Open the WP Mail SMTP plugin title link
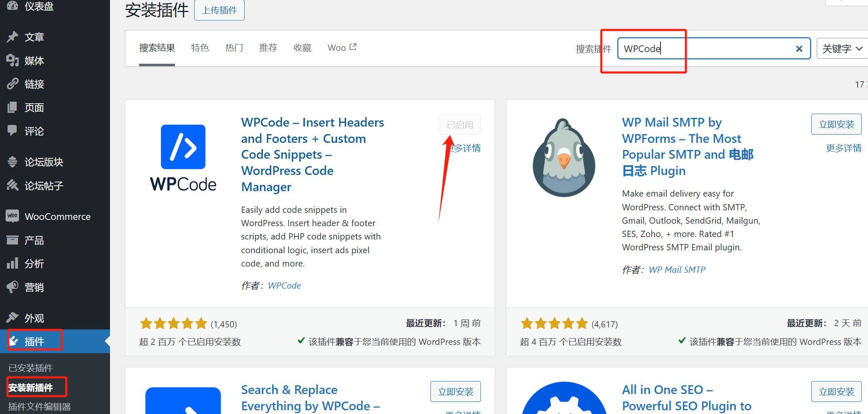Screen dimensions: 868x414 point(688,146)
